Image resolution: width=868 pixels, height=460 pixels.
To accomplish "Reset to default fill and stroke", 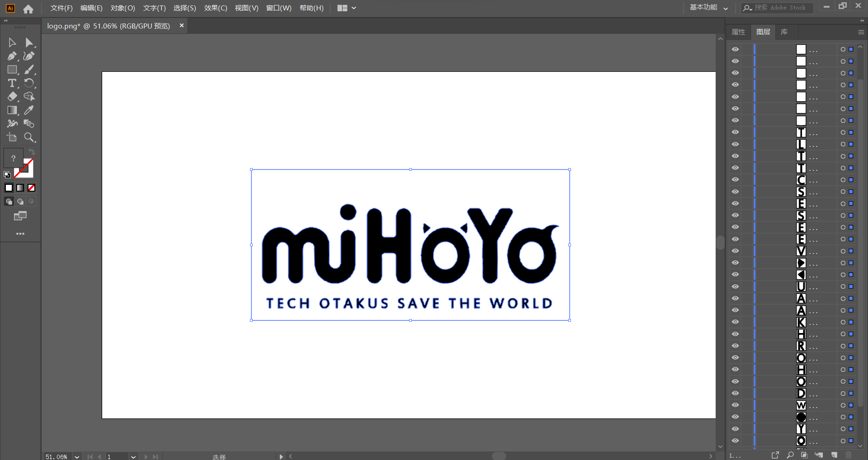I will point(7,174).
